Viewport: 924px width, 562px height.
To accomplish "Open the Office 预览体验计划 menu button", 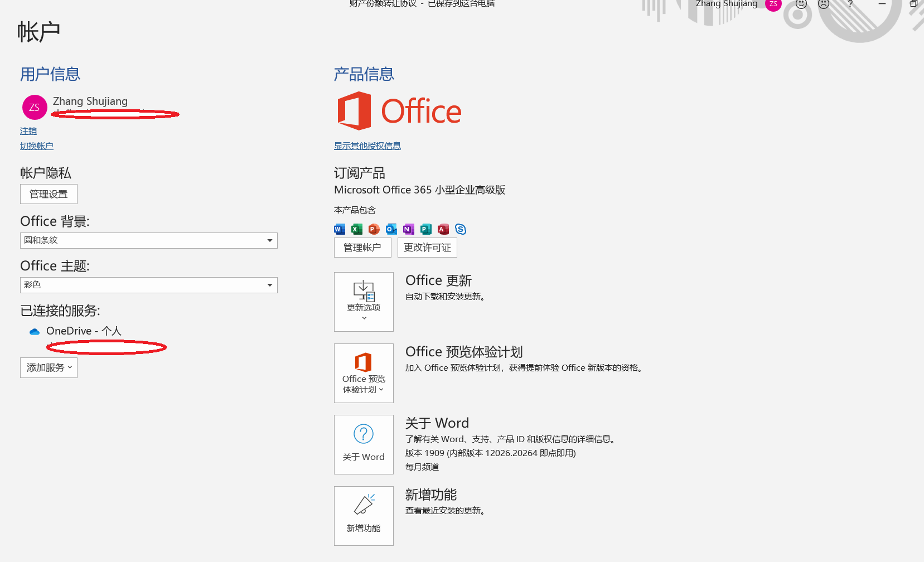I will [364, 373].
